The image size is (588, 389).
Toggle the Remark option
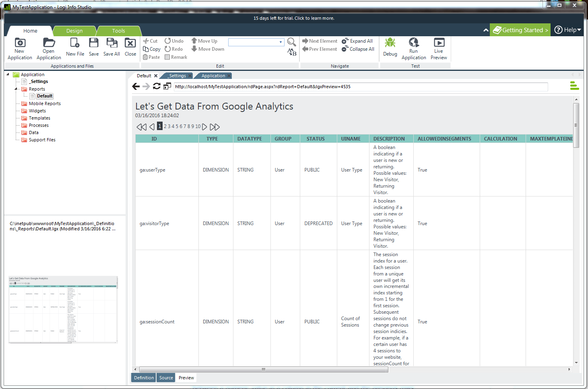tap(176, 57)
